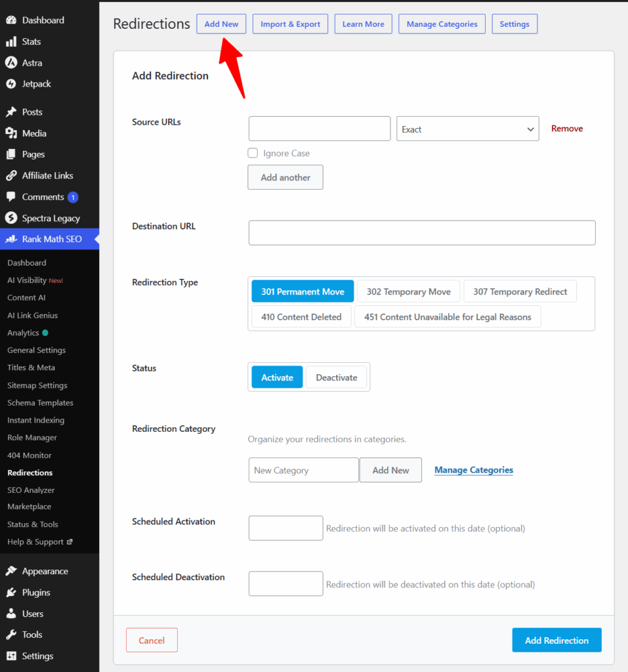Select 451 Content Unavailable for Legal Reasons
Viewport: 628px width, 672px height.
(x=448, y=317)
